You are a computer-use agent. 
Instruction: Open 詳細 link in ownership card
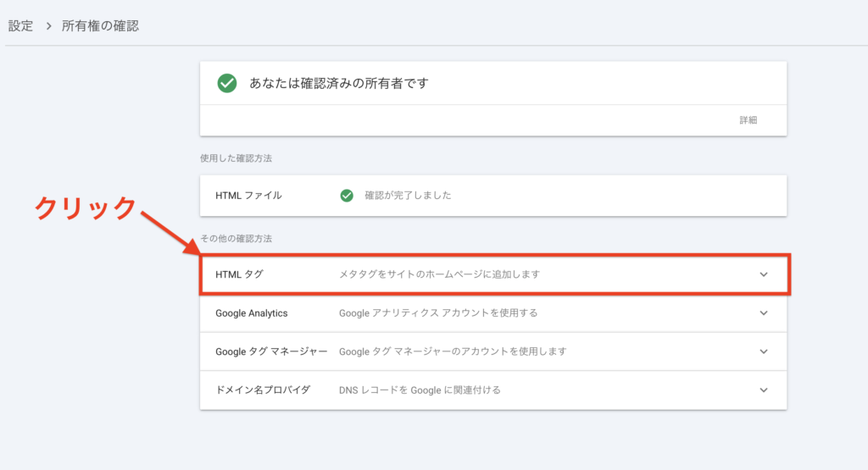[748, 120]
